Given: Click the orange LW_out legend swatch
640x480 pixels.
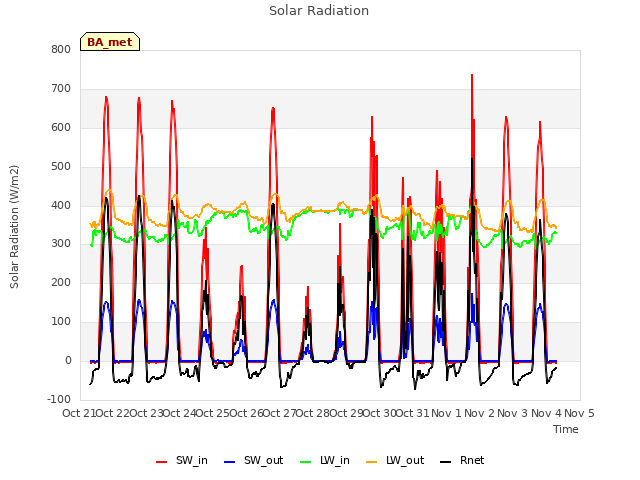Looking at the screenshot, I should tap(372, 462).
